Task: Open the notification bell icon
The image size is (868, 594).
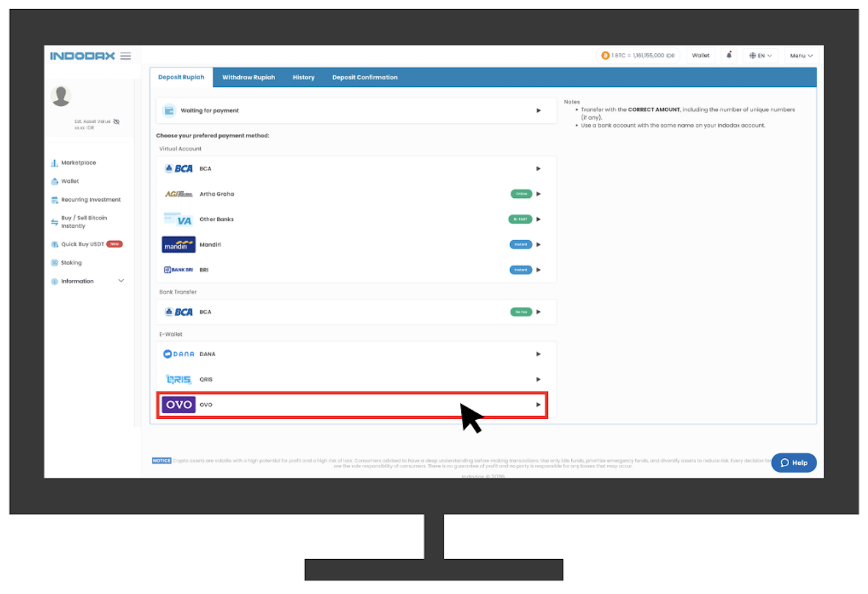Action: point(729,55)
